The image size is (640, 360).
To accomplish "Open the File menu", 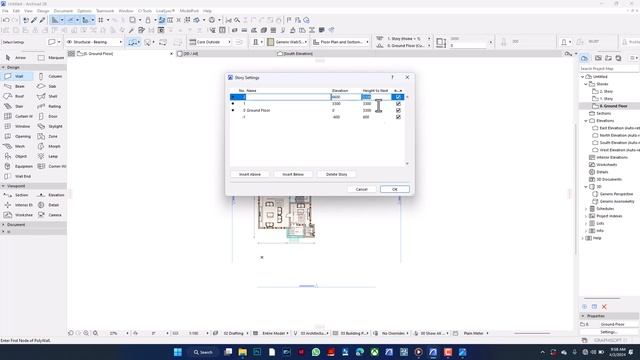I will tap(5, 11).
